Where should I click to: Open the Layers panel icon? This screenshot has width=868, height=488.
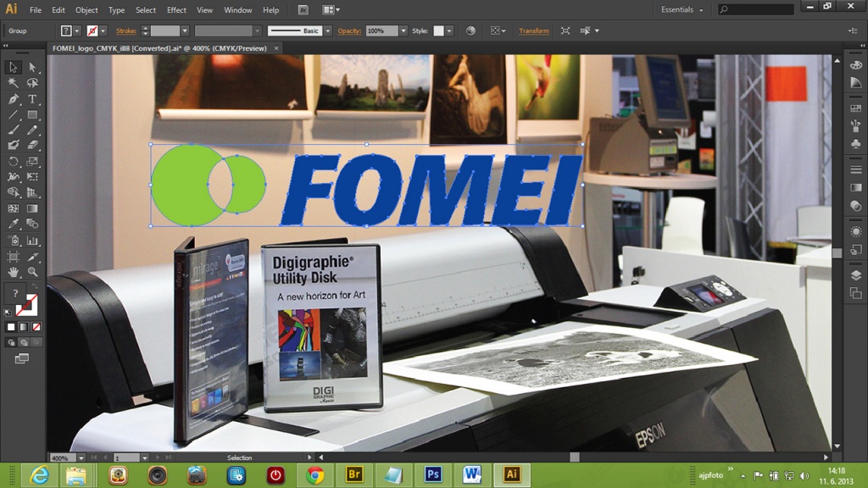856,275
